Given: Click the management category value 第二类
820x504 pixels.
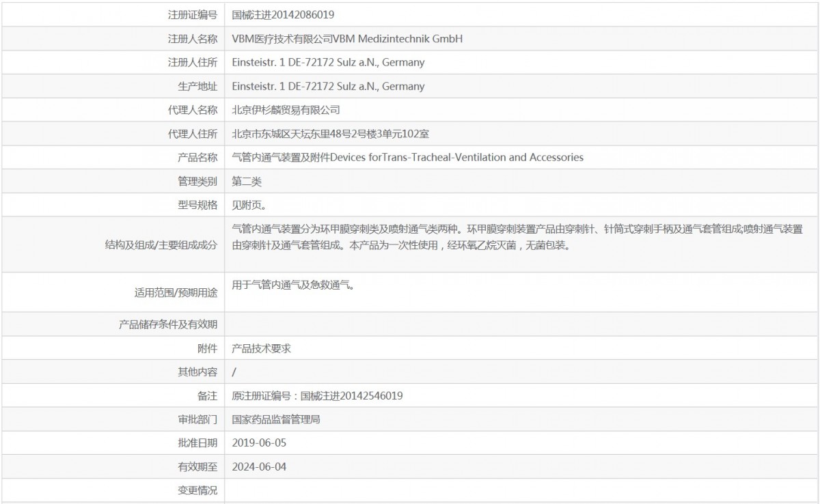Looking at the screenshot, I should pyautogui.click(x=247, y=181).
